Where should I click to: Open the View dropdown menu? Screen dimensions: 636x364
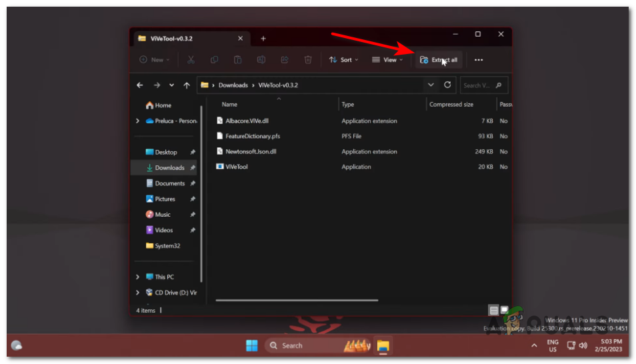tap(387, 59)
